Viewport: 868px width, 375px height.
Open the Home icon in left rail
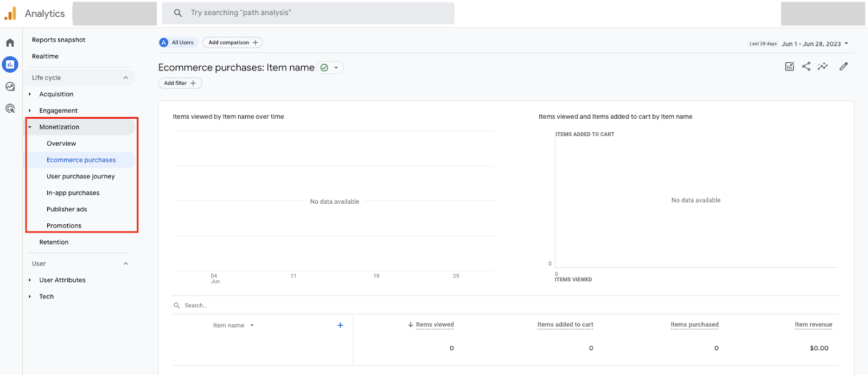10,43
